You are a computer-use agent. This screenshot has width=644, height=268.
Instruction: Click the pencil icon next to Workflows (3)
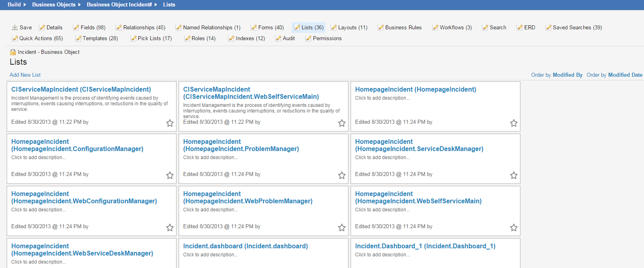435,27
